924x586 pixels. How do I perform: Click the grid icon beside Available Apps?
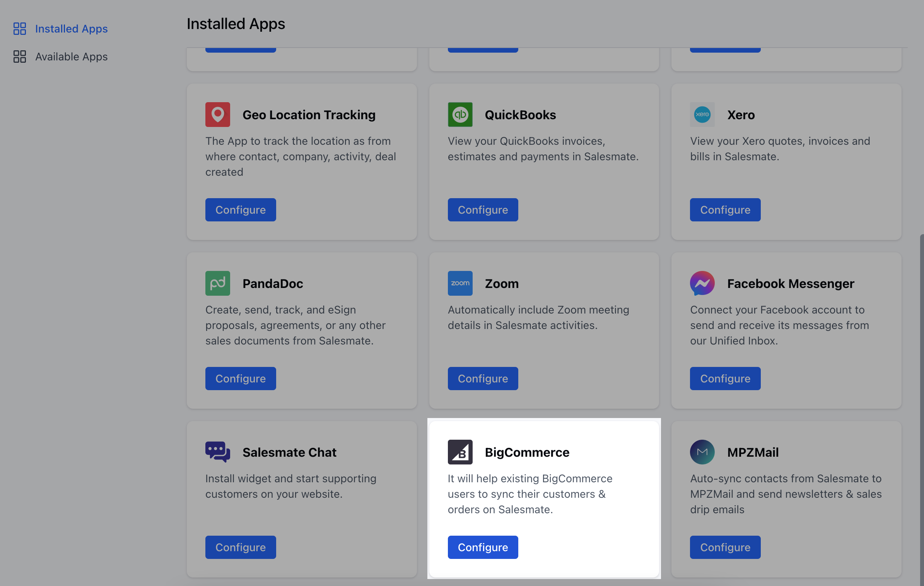click(x=20, y=56)
